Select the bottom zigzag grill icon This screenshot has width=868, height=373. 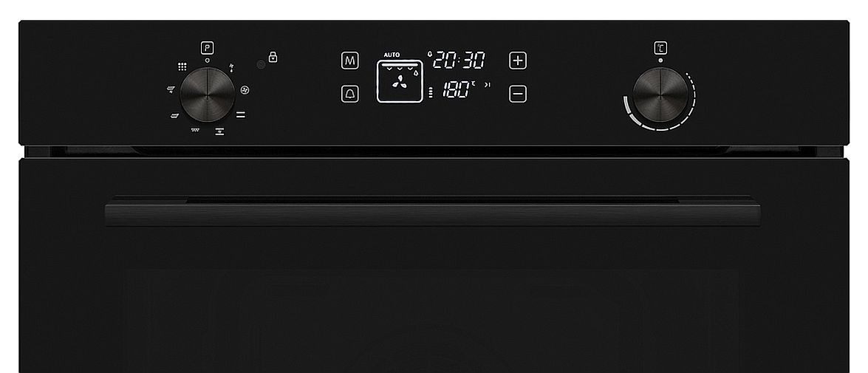click(196, 131)
